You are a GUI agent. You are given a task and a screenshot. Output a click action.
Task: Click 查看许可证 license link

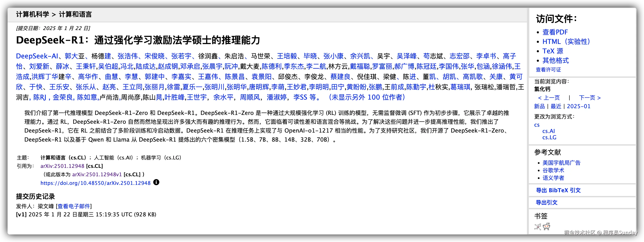[x=548, y=70]
